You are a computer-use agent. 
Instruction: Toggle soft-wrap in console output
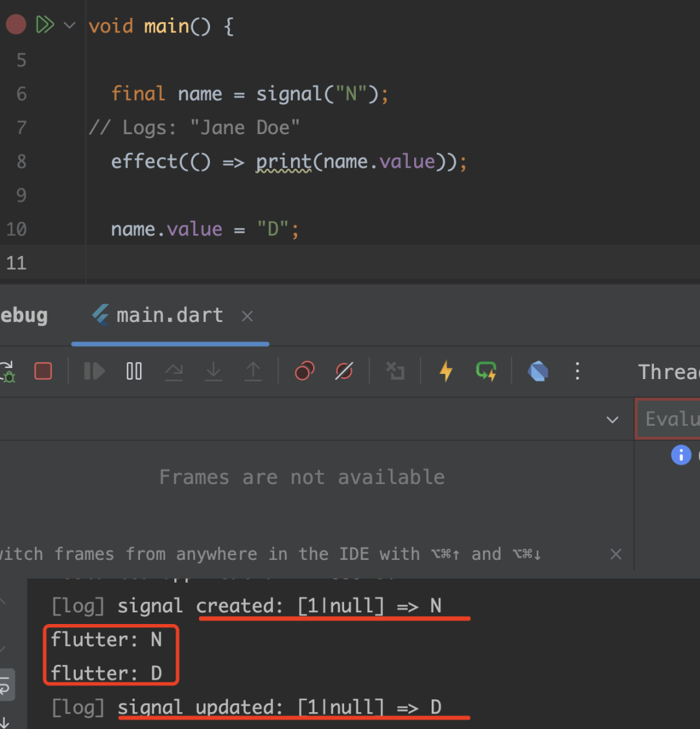pyautogui.click(x=6, y=686)
